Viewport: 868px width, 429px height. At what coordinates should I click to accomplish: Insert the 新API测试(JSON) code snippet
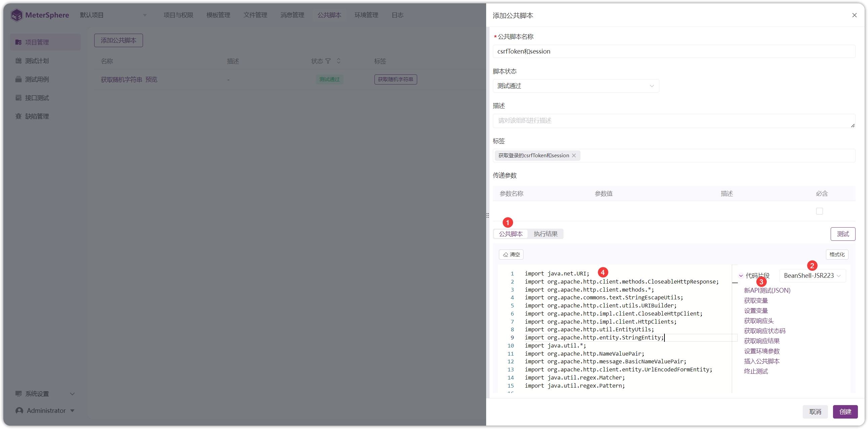pos(767,290)
